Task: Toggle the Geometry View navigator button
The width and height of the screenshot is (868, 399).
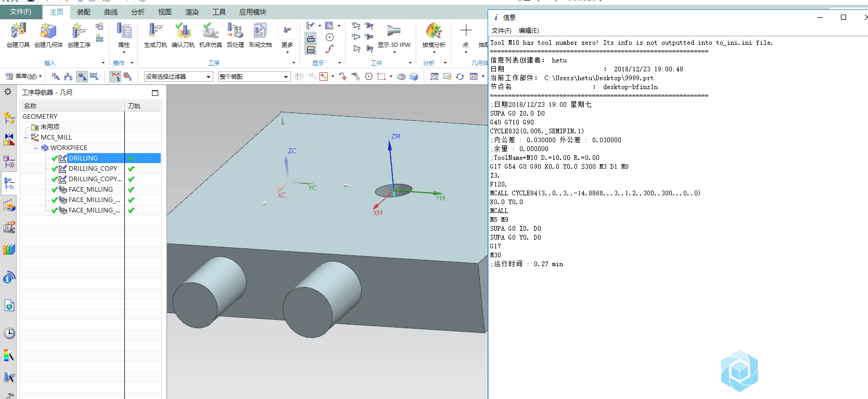Action: [82, 77]
